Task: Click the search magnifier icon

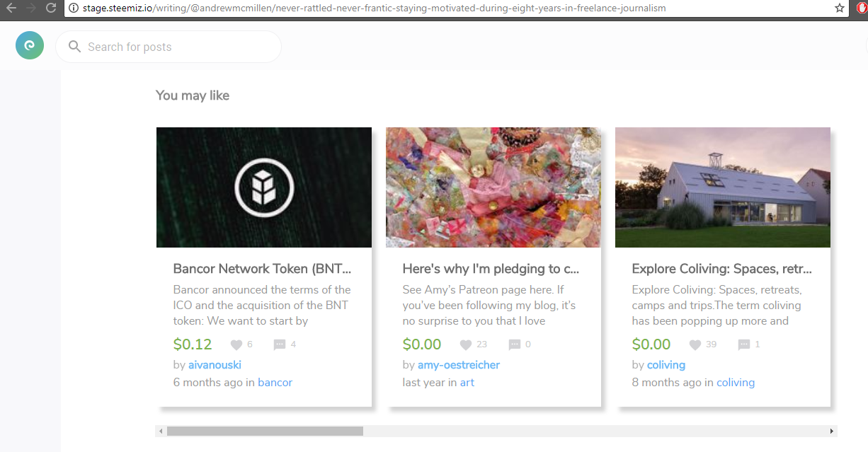Action: pos(74,47)
